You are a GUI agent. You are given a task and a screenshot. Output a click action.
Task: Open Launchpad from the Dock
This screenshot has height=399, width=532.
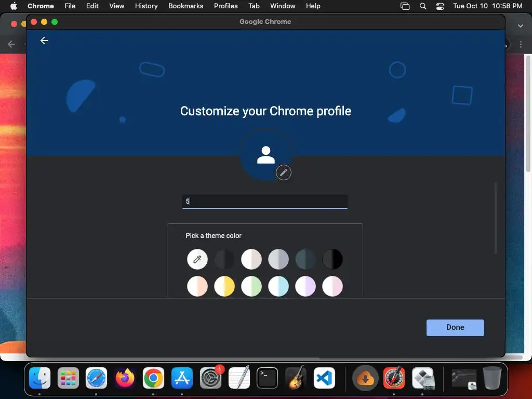(68, 378)
